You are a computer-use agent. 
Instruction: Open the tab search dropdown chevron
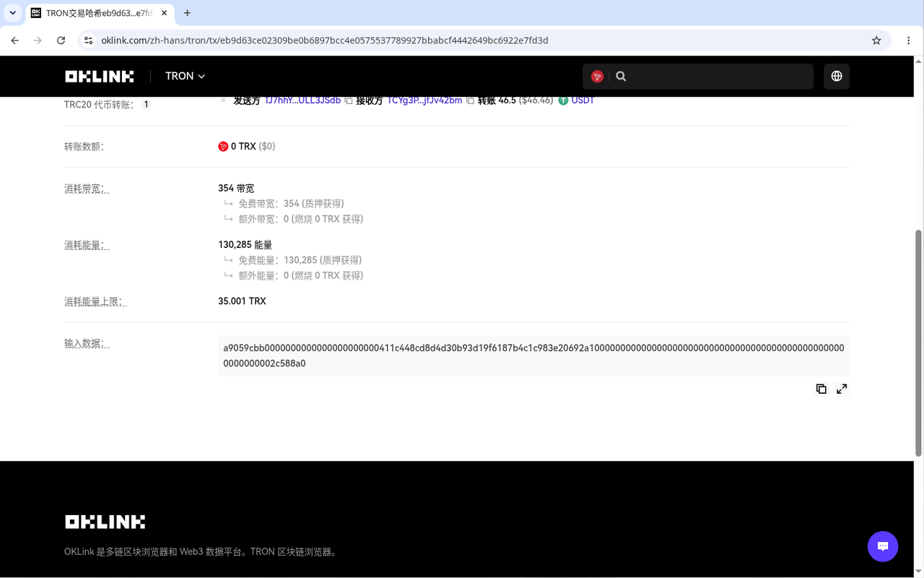(x=12, y=13)
